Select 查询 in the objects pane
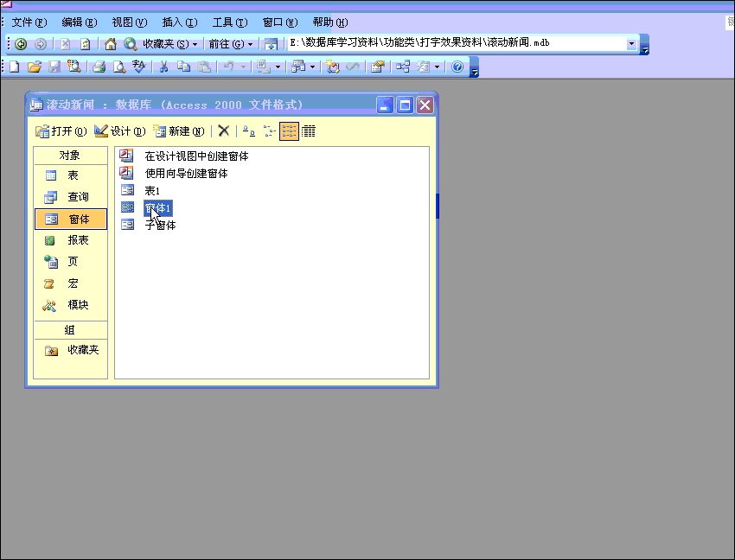This screenshot has height=560, width=735. click(70, 197)
